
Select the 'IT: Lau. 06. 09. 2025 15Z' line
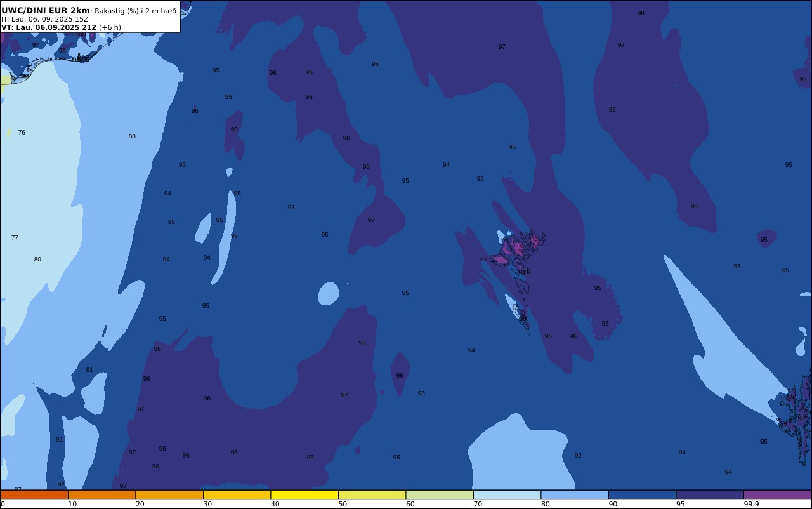click(x=45, y=19)
